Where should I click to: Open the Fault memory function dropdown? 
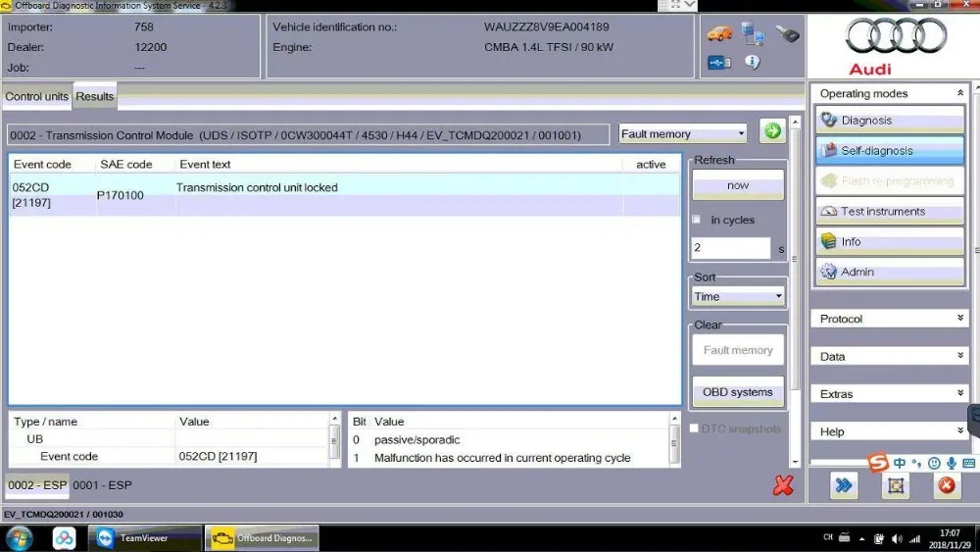pyautogui.click(x=682, y=133)
